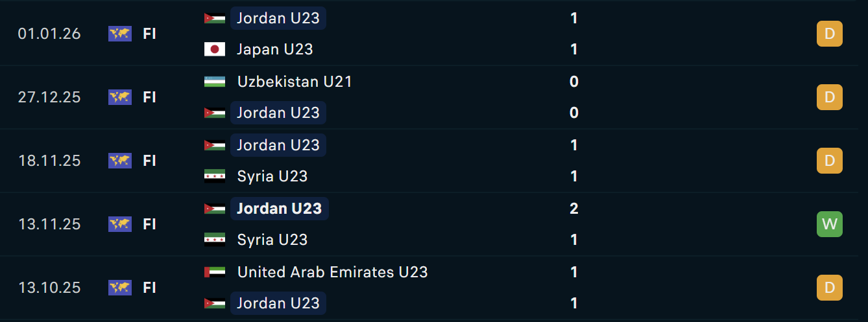Open the Japan U23 team page

pyautogui.click(x=275, y=49)
